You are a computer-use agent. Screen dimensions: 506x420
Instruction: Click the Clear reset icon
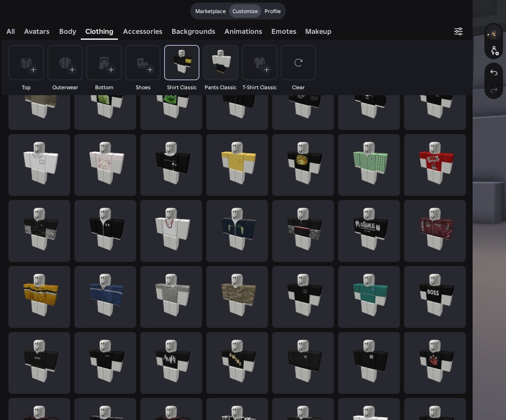(298, 63)
